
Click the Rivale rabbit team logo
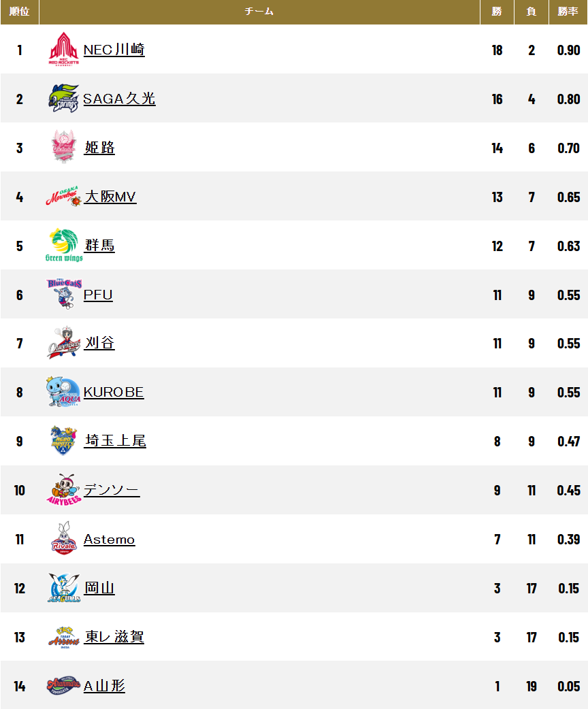click(x=64, y=538)
